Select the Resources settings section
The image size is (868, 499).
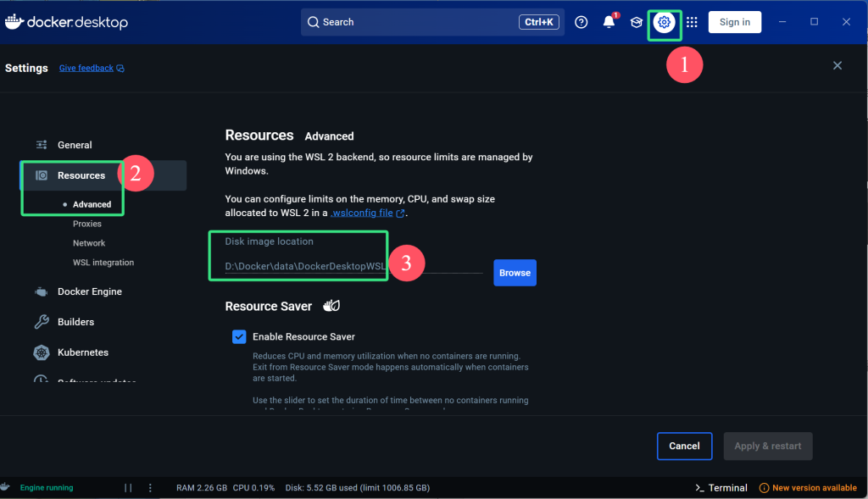(81, 175)
